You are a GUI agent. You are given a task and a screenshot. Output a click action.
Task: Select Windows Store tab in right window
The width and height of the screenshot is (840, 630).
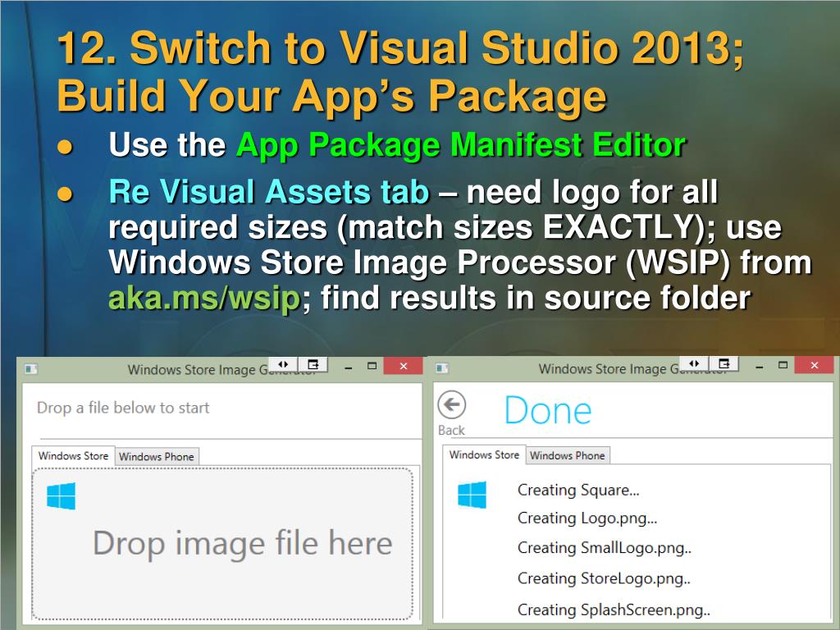pyautogui.click(x=484, y=454)
